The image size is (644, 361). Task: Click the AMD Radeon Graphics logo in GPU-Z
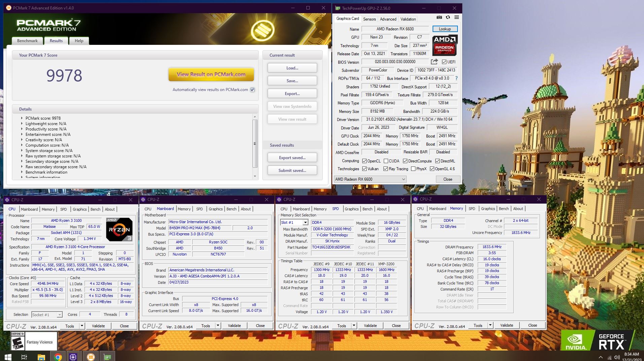[x=444, y=45]
